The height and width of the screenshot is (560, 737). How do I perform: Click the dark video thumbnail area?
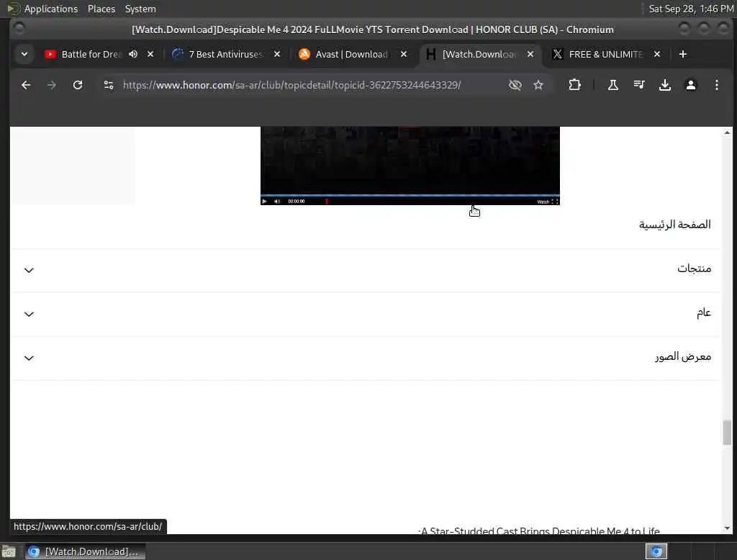pos(410,160)
